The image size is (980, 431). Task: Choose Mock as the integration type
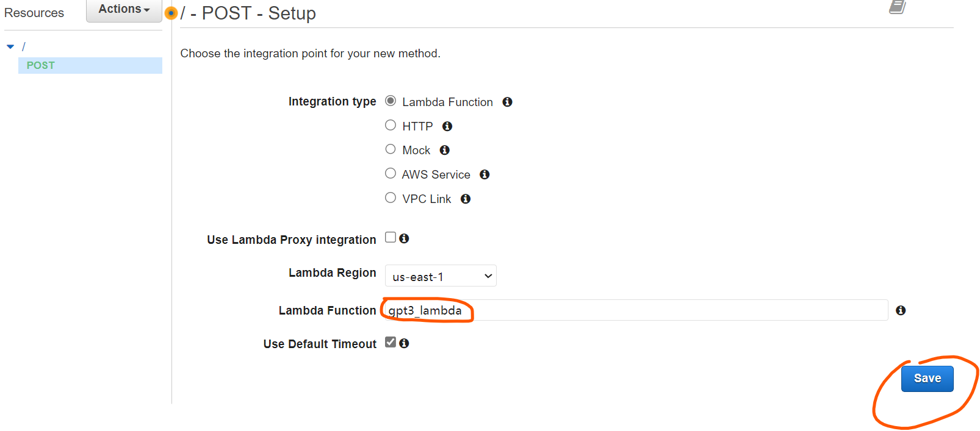tap(391, 149)
